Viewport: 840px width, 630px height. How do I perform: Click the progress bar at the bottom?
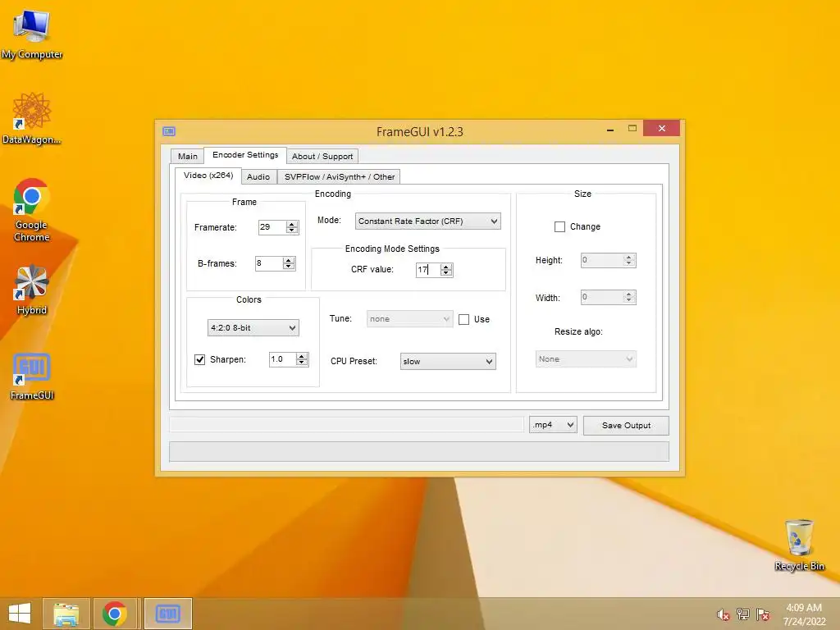pos(419,452)
